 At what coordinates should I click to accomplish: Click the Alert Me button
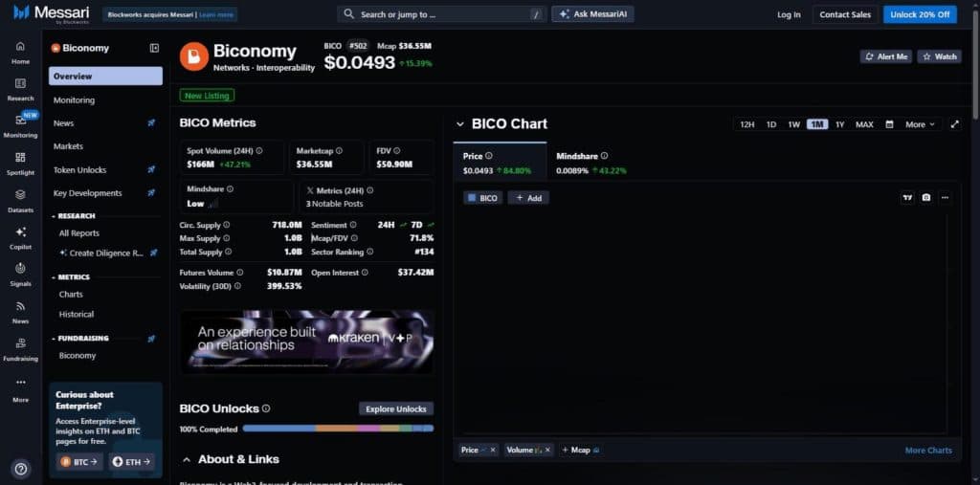click(885, 56)
